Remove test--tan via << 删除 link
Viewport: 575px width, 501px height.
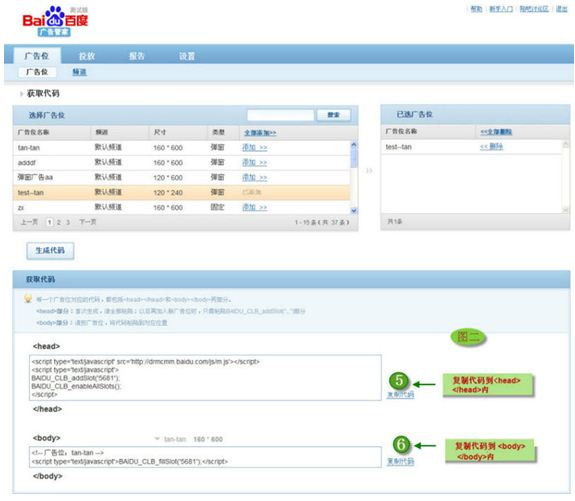(x=491, y=147)
